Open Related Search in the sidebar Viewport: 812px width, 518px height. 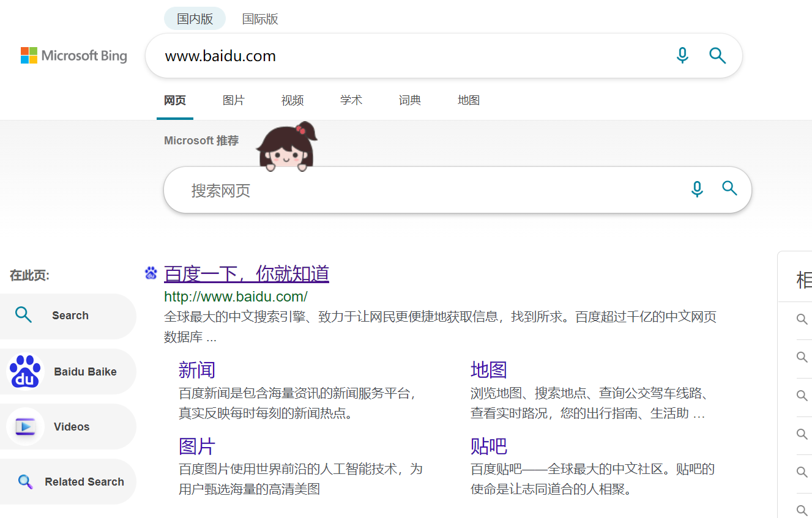click(67, 481)
